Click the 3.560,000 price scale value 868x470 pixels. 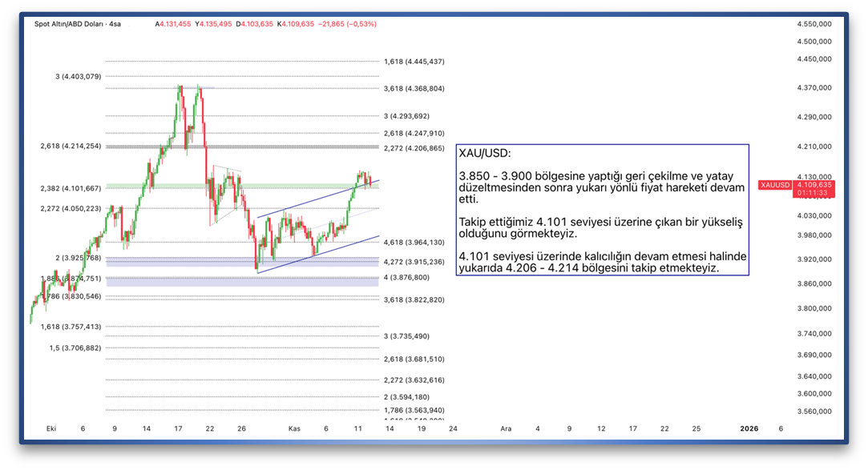[x=813, y=412]
